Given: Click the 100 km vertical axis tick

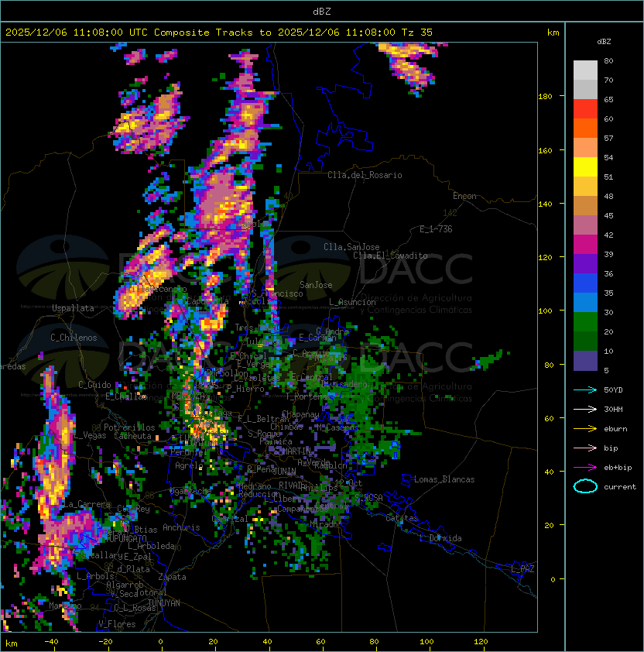Looking at the screenshot, I should point(545,311).
